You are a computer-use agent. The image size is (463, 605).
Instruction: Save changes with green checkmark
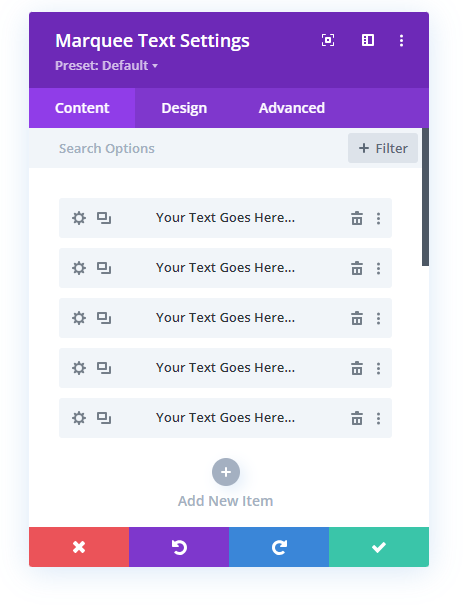tap(379, 547)
